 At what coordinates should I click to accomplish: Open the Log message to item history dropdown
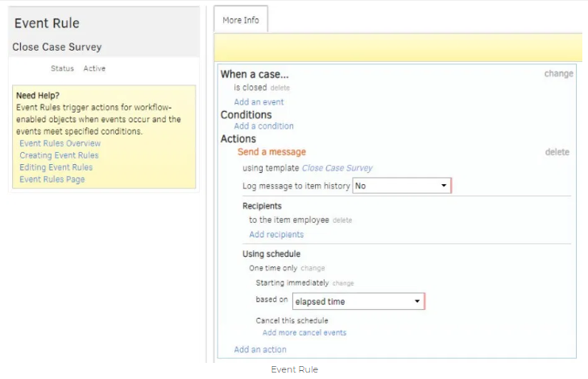[401, 186]
